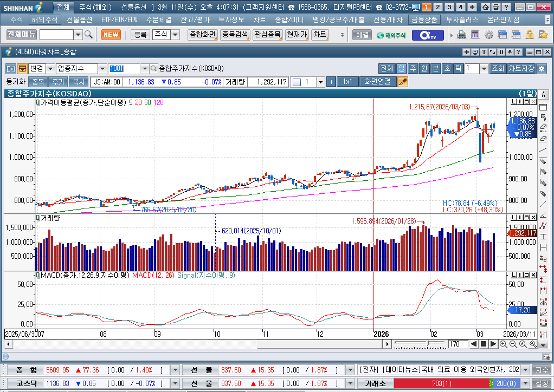Click the stock code search magnifier icon
Image resolution: width=554 pixels, height=392 pixels.
(x=153, y=68)
